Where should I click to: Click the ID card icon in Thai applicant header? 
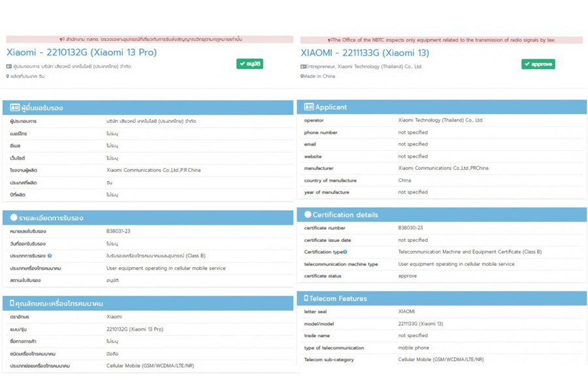[14, 108]
